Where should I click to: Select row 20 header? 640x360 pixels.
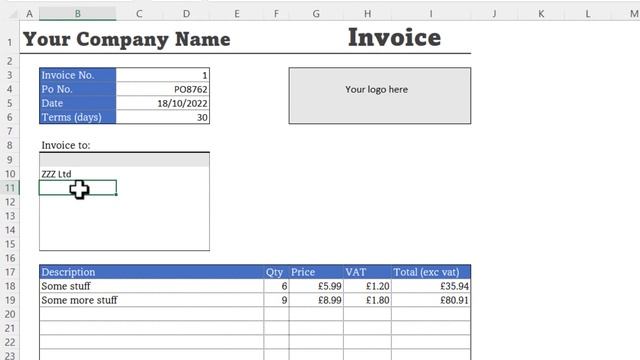(x=10, y=314)
